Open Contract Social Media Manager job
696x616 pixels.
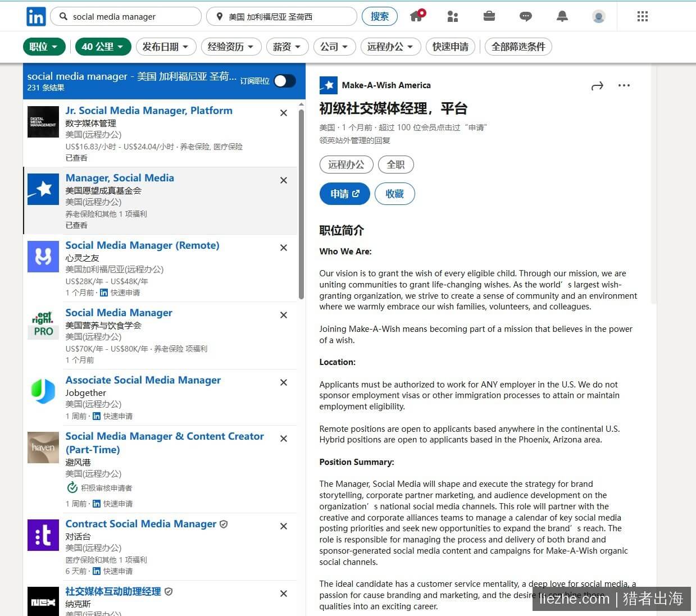point(141,524)
